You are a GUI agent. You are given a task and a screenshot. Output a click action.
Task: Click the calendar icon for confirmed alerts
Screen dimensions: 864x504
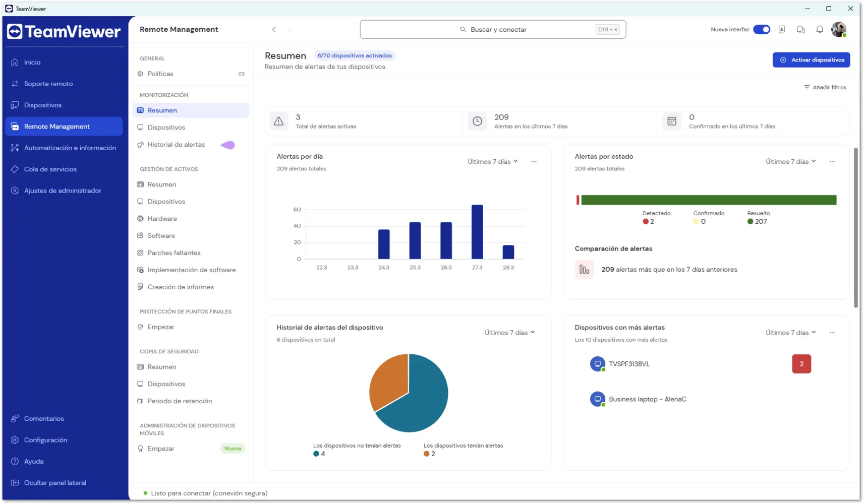pos(672,121)
